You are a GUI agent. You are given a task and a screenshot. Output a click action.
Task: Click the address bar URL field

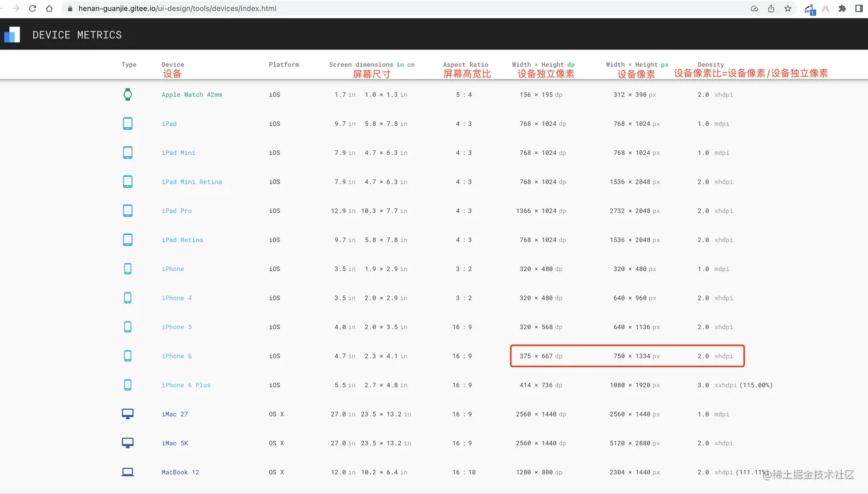tap(402, 9)
